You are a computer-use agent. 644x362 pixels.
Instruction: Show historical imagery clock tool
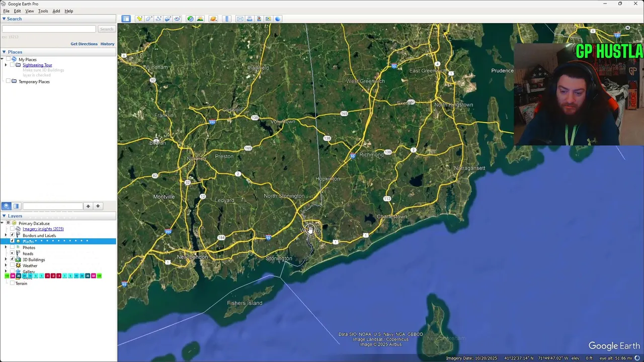click(x=190, y=19)
